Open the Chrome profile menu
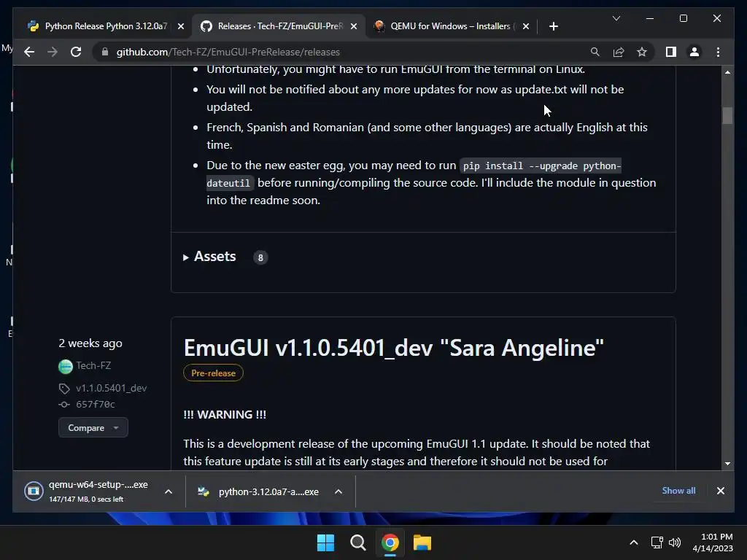The height and width of the screenshot is (560, 747). [x=694, y=52]
